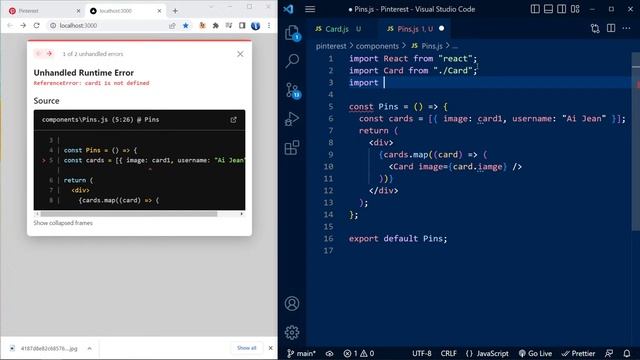Open the notifications bell
This screenshot has width=640, height=360.
point(627,353)
